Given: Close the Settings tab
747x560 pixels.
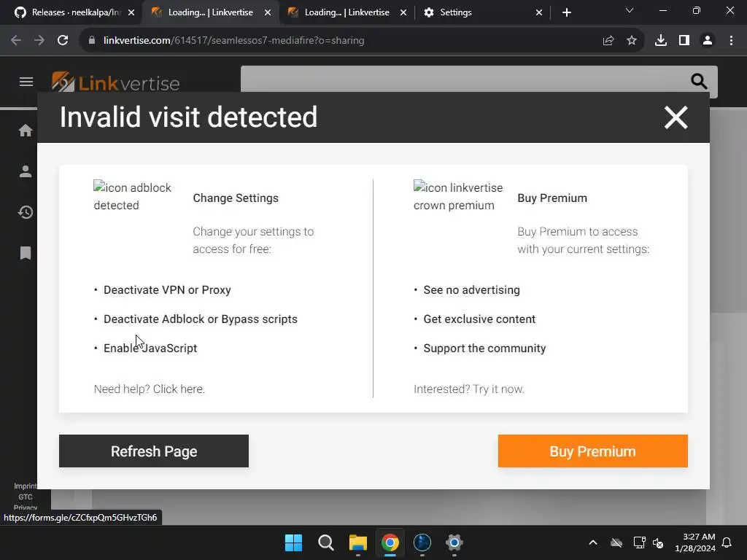Looking at the screenshot, I should tap(539, 12).
